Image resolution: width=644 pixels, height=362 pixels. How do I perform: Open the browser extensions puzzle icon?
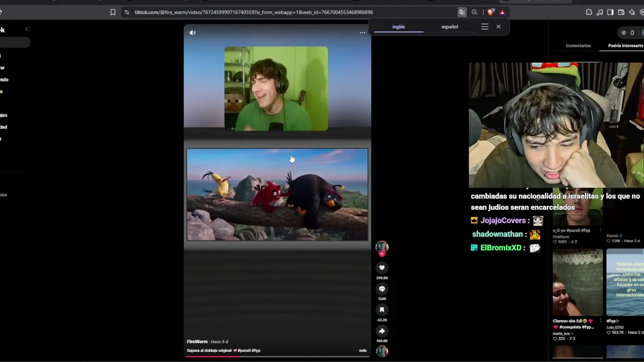point(589,12)
